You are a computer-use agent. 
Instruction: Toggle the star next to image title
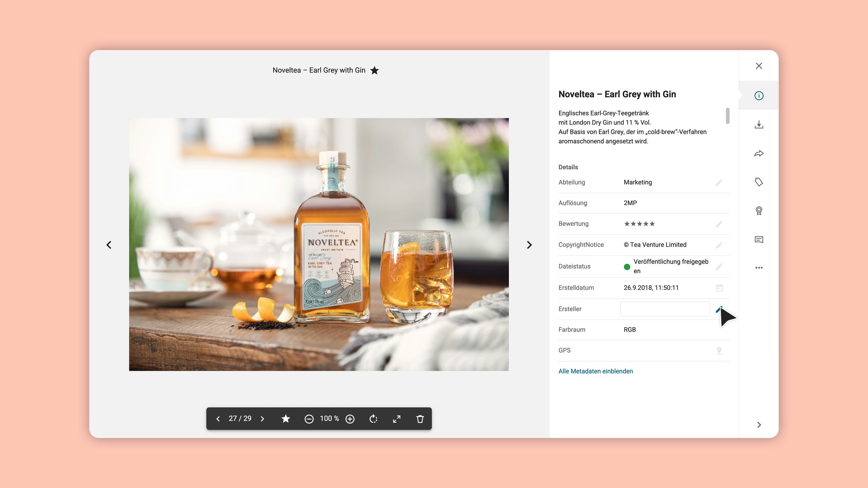pos(374,70)
